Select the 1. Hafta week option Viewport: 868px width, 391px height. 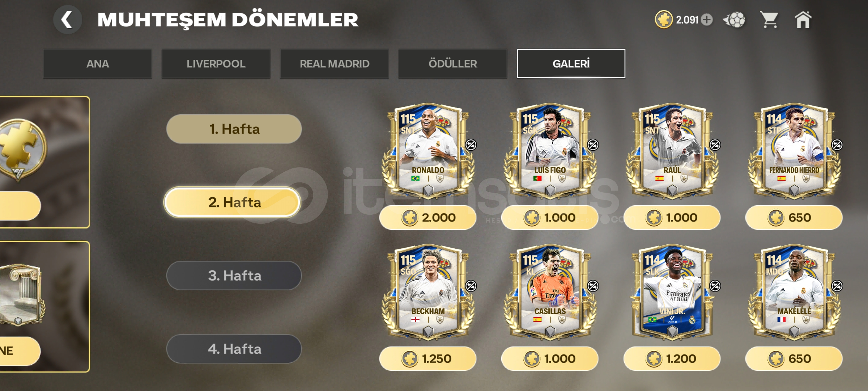pos(234,129)
